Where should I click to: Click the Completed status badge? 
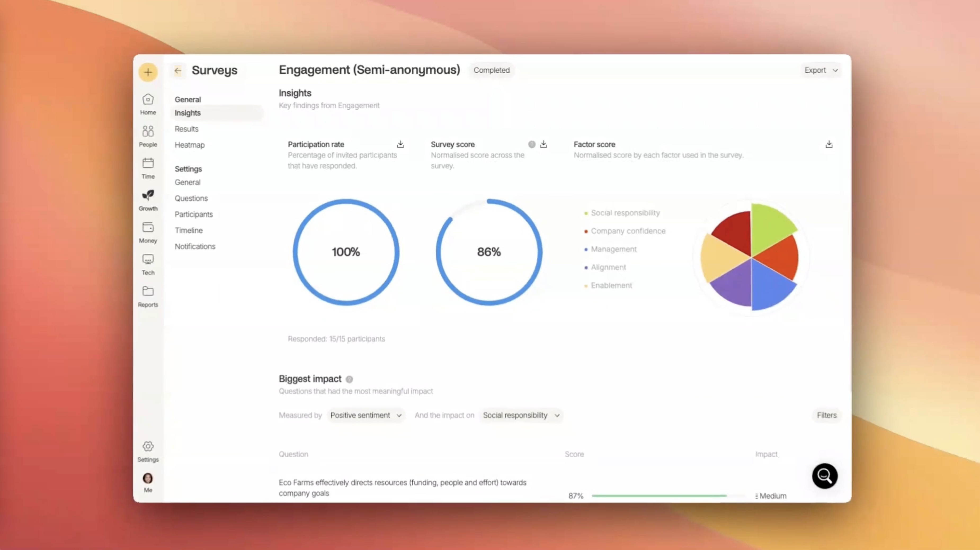[x=492, y=70]
